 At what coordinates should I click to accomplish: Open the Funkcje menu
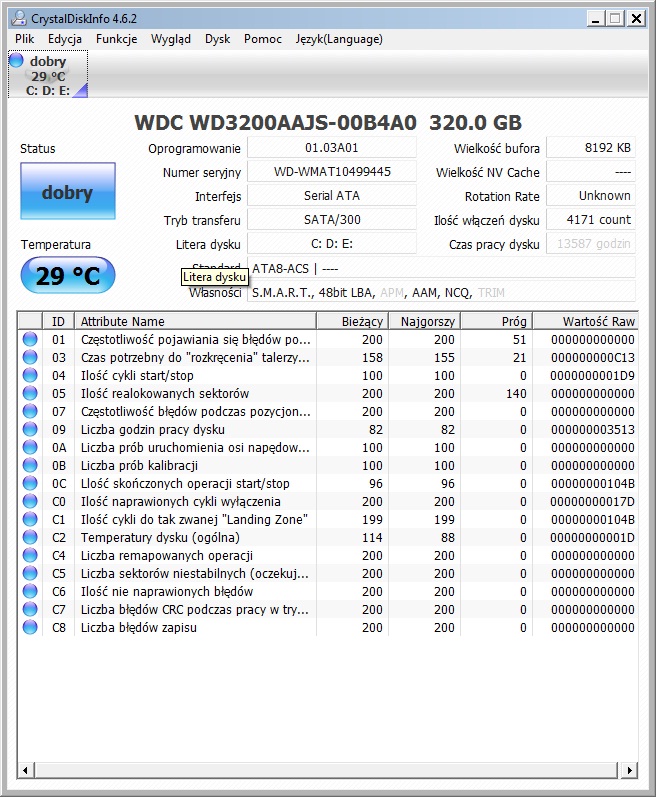[x=116, y=39]
